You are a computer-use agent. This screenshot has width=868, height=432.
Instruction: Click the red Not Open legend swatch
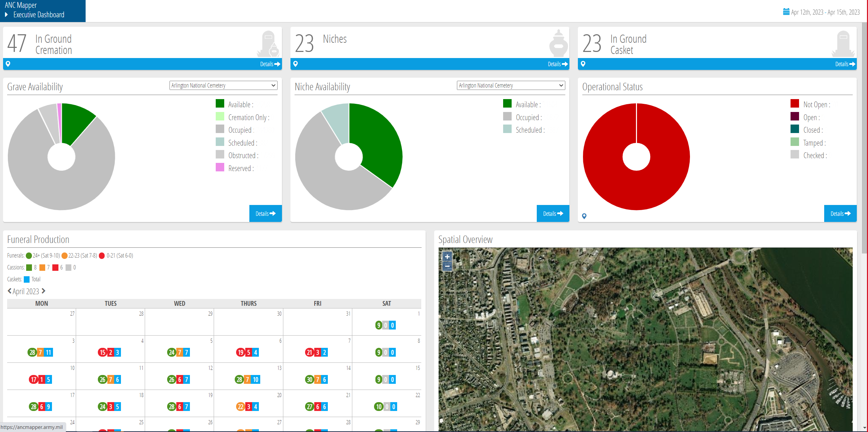tap(795, 104)
